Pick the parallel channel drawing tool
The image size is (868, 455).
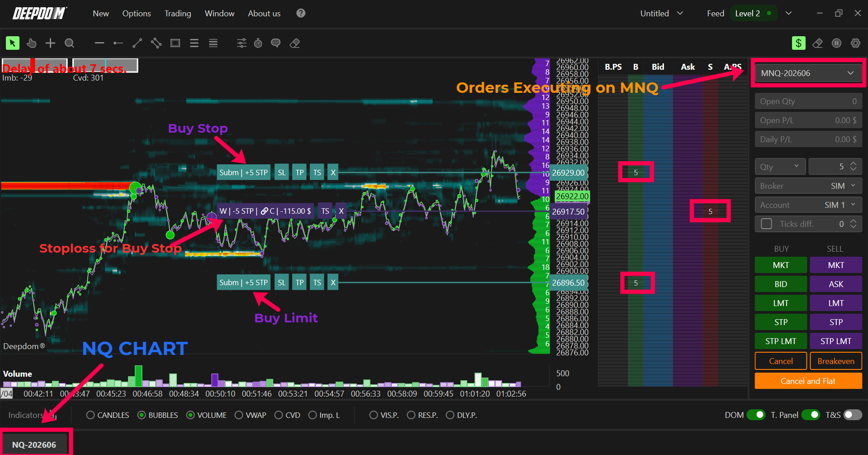156,43
